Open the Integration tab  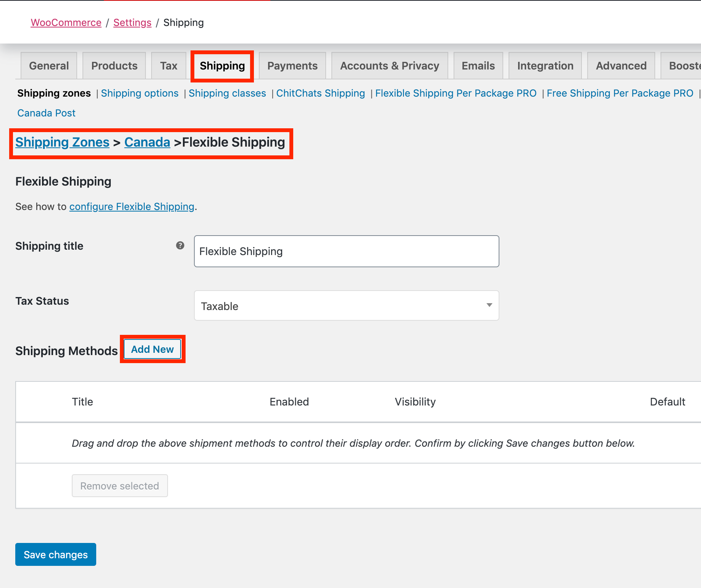(545, 66)
